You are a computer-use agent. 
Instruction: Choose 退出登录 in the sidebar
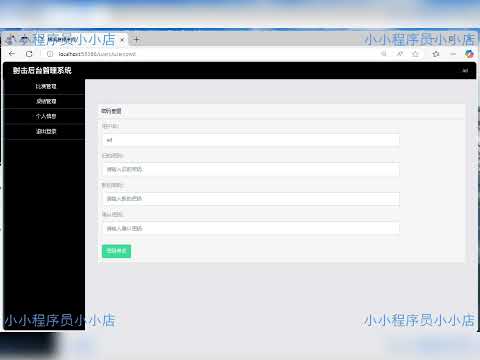46,131
